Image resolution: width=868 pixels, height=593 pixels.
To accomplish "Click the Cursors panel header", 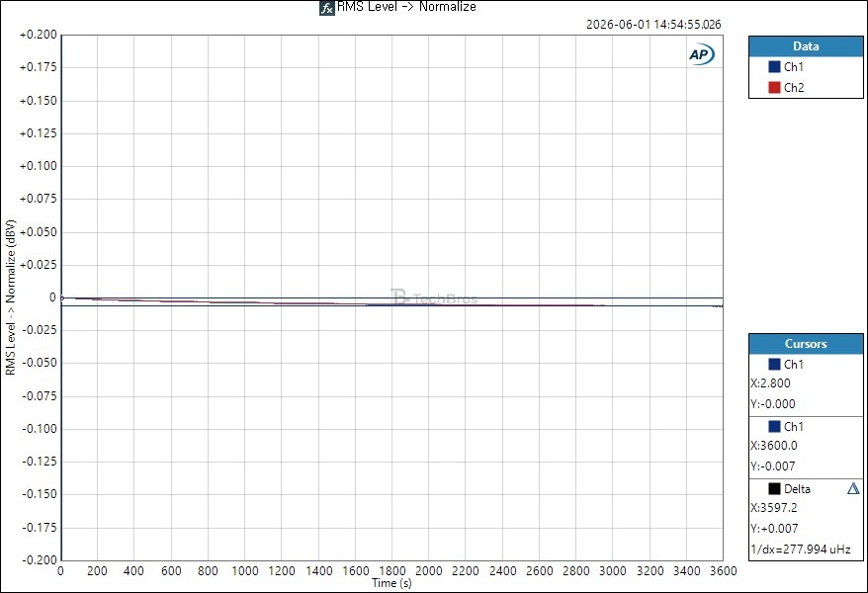I will coord(806,344).
